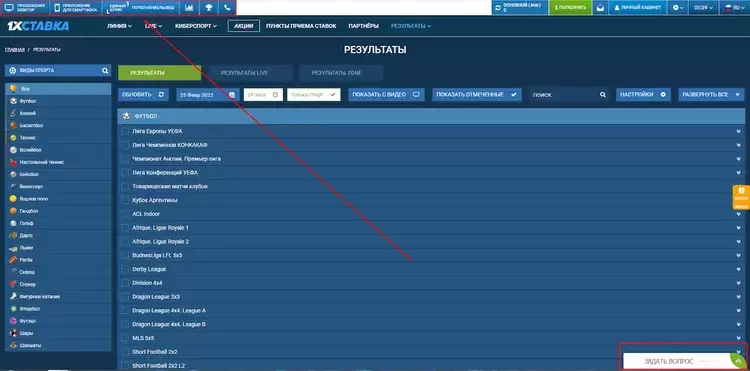Click the Поиск search field
The height and width of the screenshot is (371, 750).
click(x=569, y=95)
